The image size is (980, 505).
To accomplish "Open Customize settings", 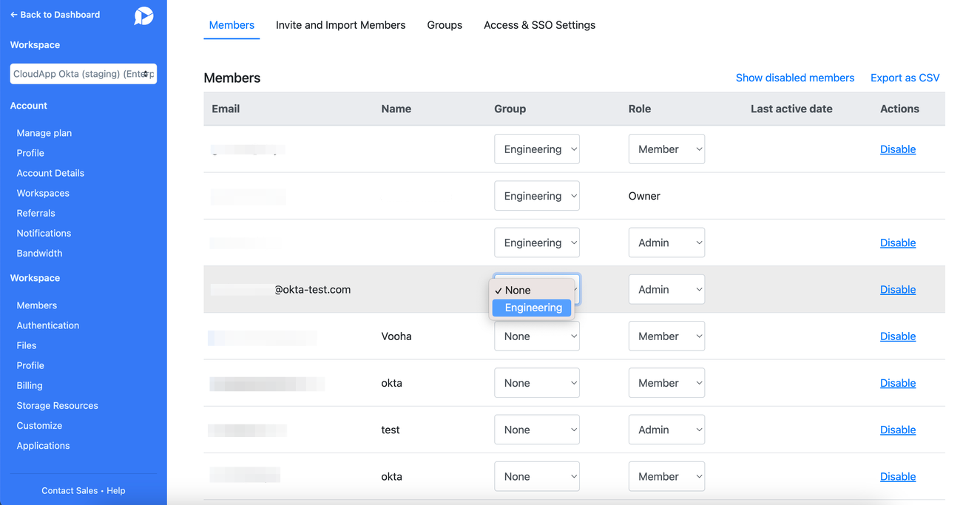I will [x=39, y=425].
